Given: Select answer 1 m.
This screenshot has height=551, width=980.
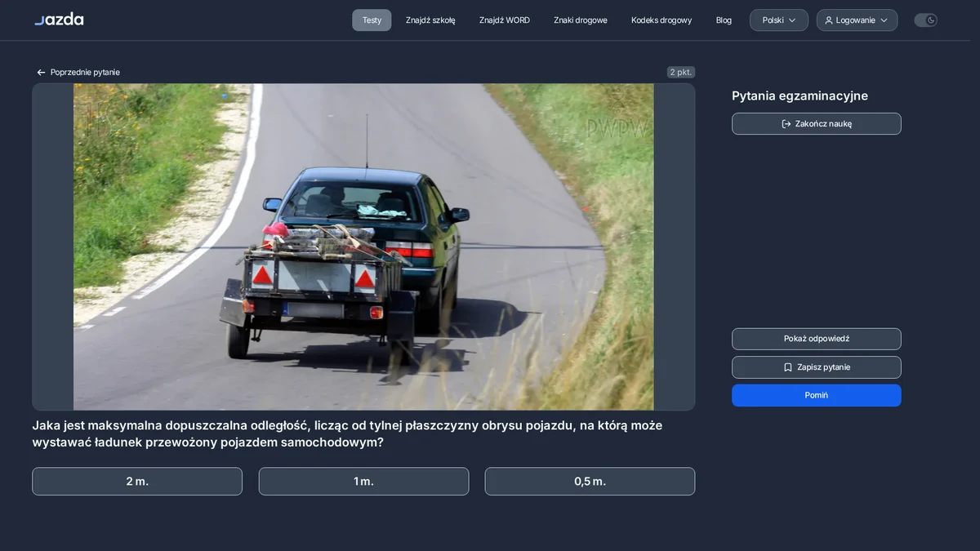Looking at the screenshot, I should [363, 482].
